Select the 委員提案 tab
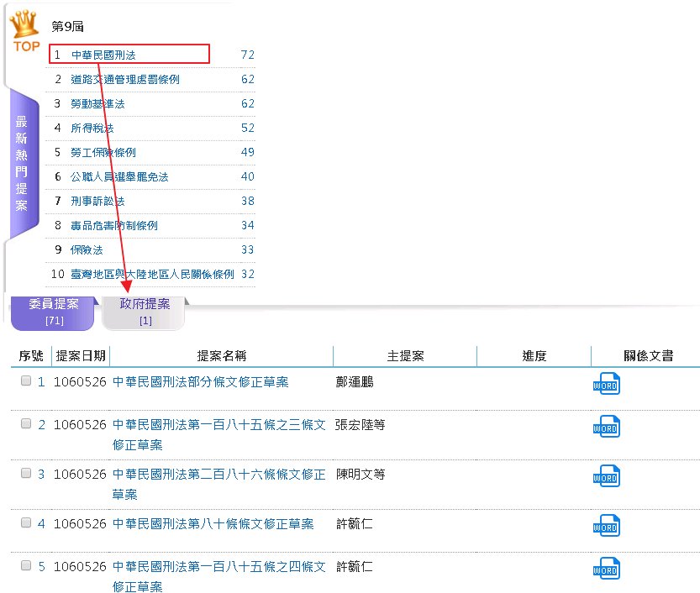Image resolution: width=700 pixels, height=593 pixels. pyautogui.click(x=53, y=311)
